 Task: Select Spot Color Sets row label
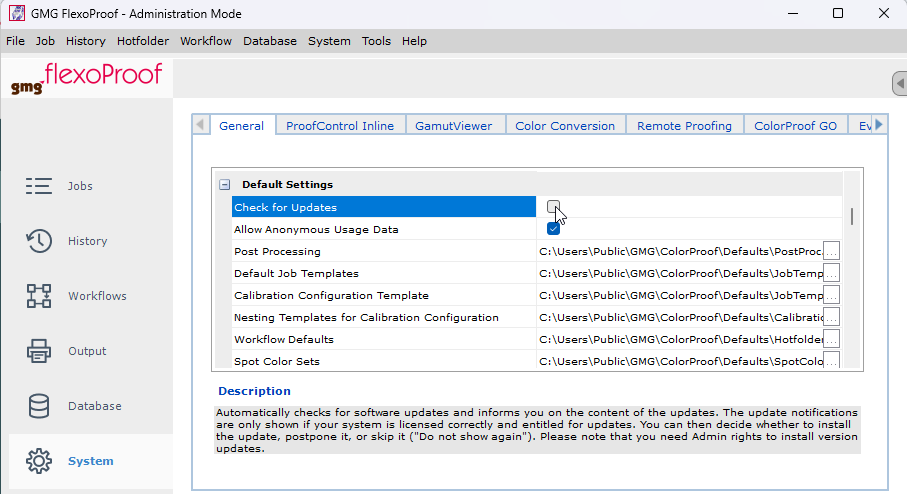276,361
